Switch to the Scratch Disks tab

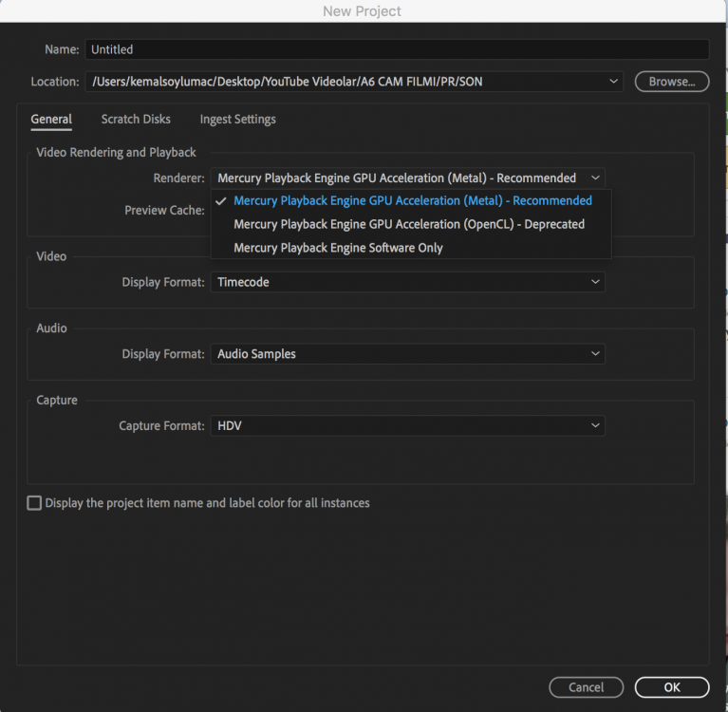136,120
